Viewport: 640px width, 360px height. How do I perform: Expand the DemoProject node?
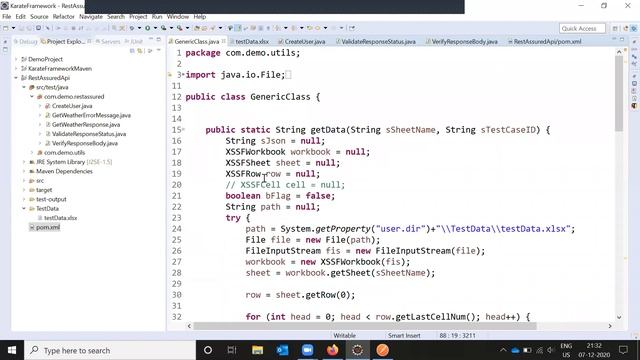point(16,59)
